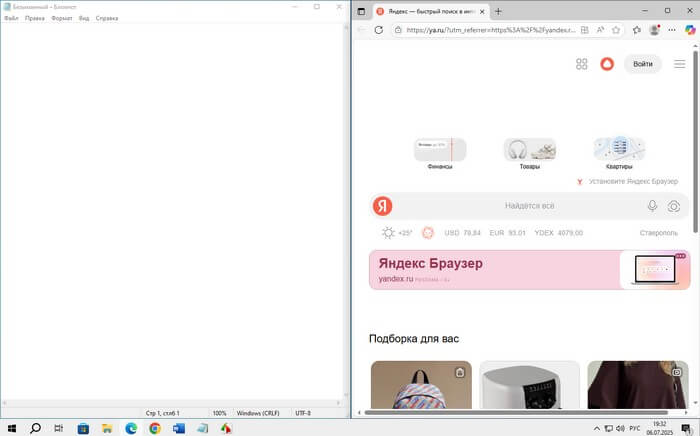The image size is (700, 436).
Task: Click the voice search microphone icon
Action: (652, 206)
